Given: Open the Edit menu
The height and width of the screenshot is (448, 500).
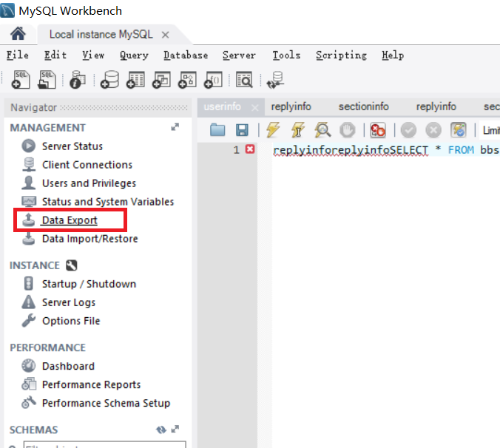Looking at the screenshot, I should pos(55,55).
